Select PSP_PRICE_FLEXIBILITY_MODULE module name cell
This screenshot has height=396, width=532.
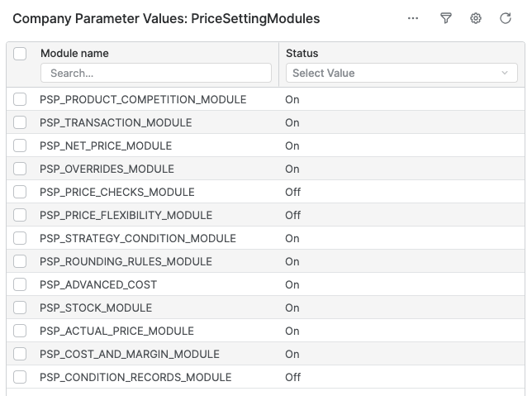click(x=126, y=215)
